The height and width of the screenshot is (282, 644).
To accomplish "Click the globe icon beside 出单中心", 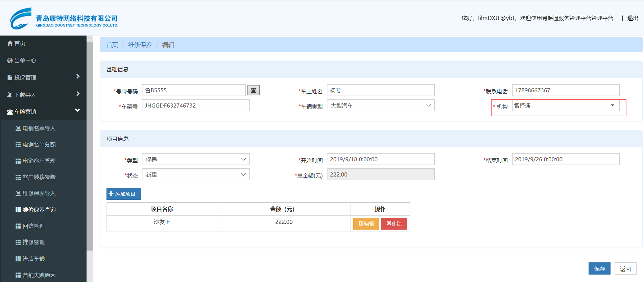I will click(10, 61).
